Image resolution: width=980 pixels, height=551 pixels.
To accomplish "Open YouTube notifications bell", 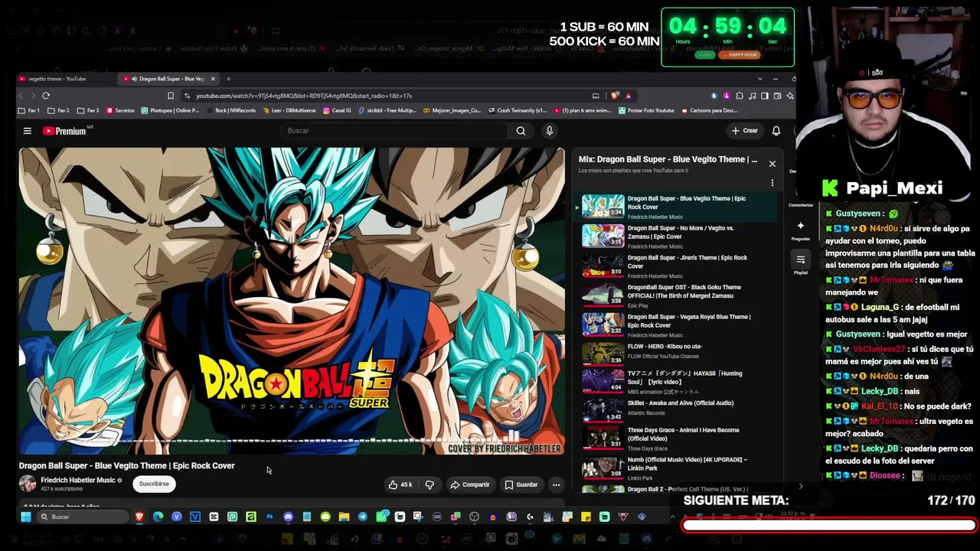I will click(x=776, y=131).
